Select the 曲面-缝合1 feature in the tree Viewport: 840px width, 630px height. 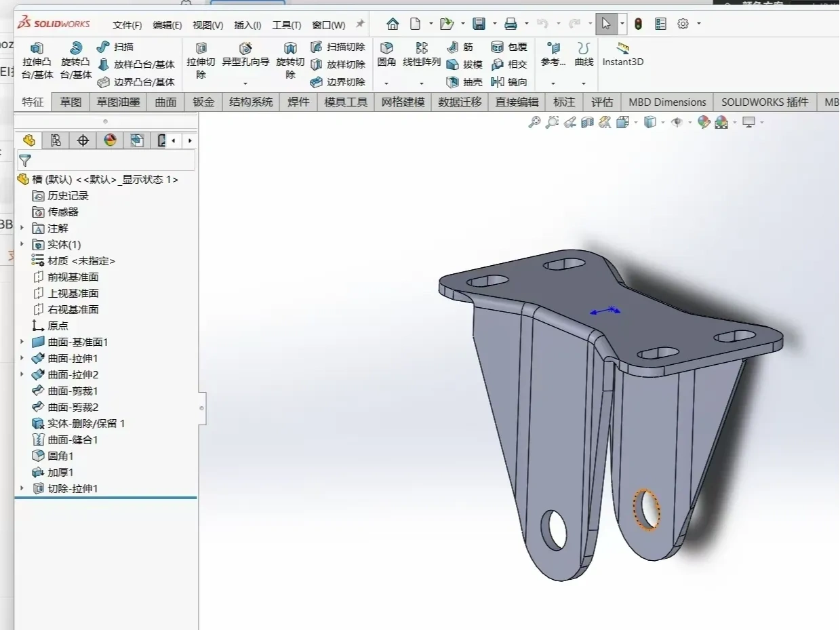(73, 439)
